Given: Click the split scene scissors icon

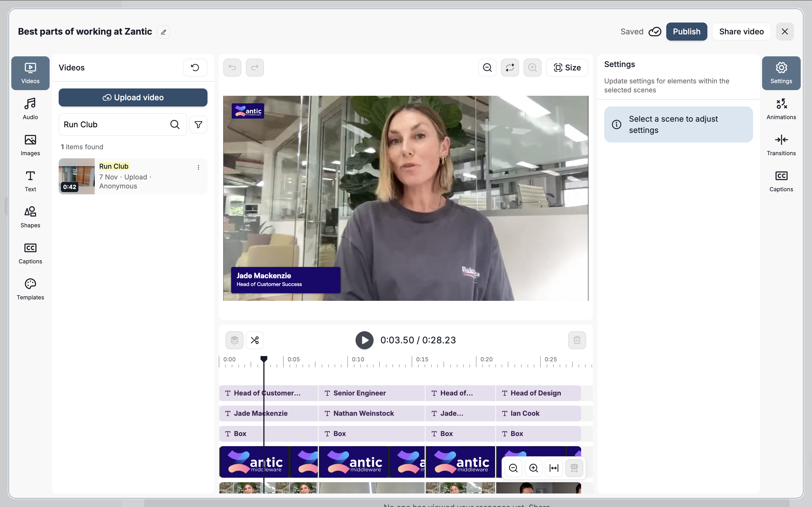Looking at the screenshot, I should click(255, 340).
